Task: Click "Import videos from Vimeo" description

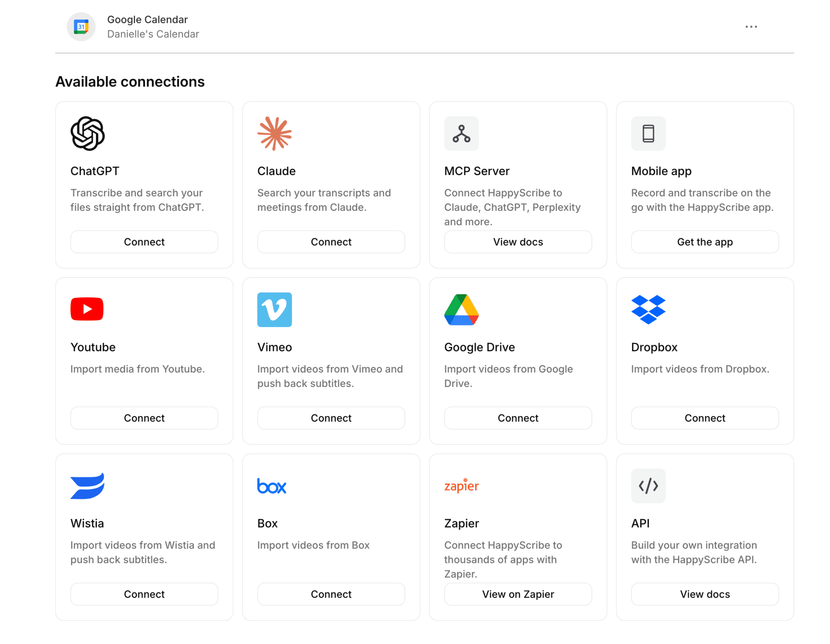Action: [x=330, y=376]
